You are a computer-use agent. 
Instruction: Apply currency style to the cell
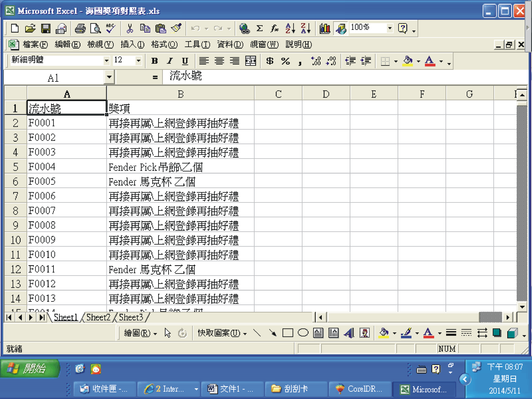click(270, 61)
